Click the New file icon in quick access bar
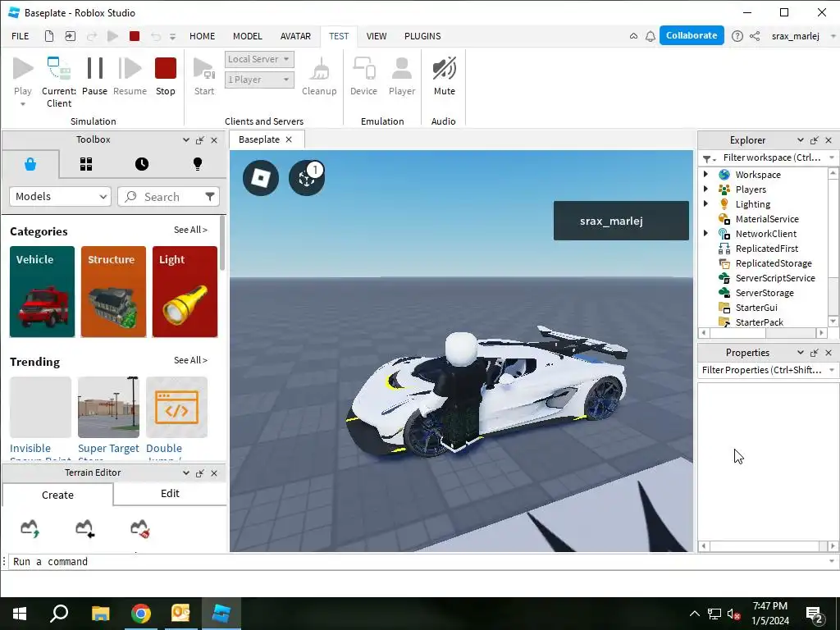Viewport: 840px width, 630px height. [48, 36]
